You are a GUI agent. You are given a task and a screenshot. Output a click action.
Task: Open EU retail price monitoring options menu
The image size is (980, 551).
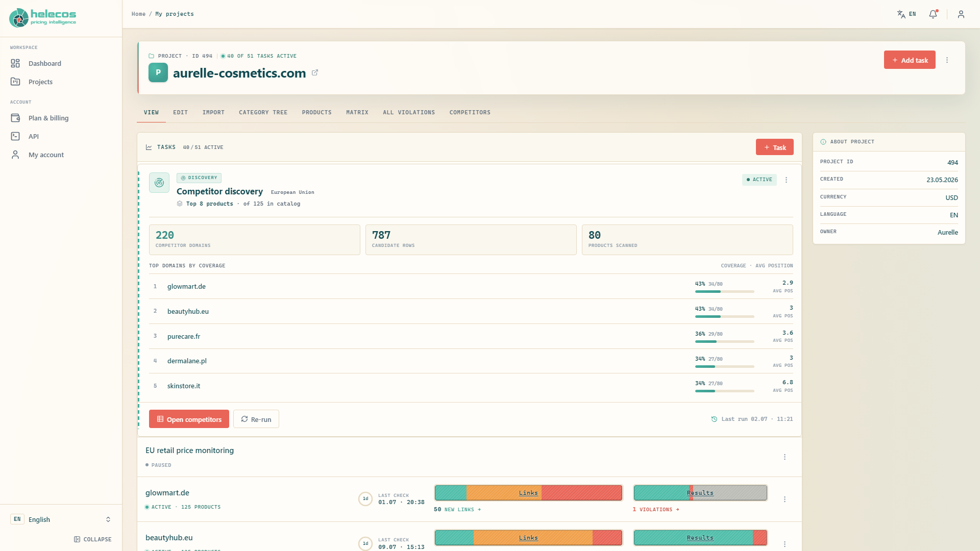[785, 457]
